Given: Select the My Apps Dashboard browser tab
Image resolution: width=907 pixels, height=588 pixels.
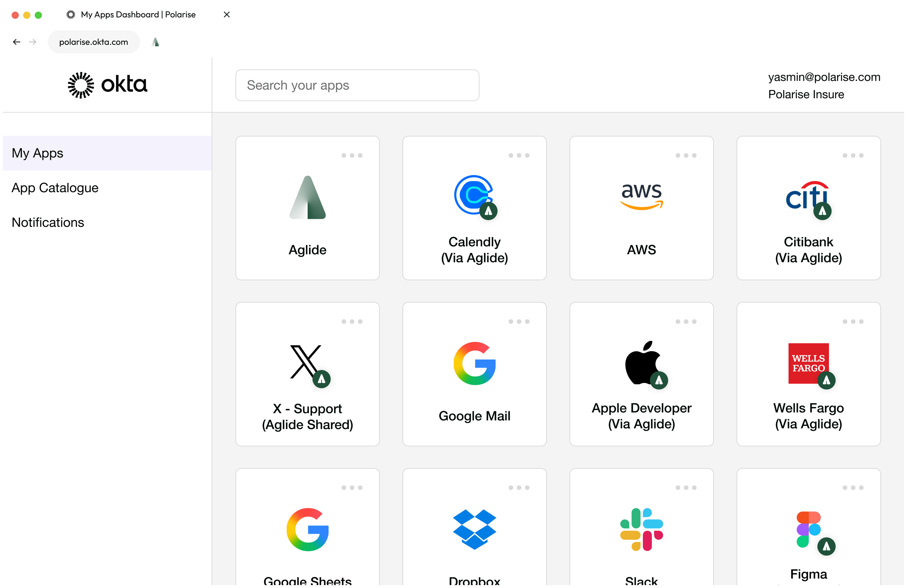Looking at the screenshot, I should click(138, 15).
